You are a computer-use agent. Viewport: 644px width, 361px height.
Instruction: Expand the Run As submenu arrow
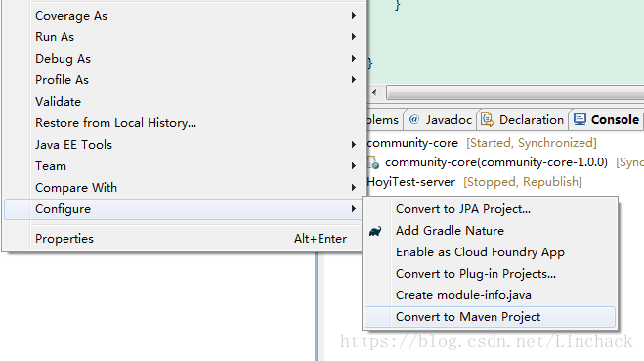[353, 37]
